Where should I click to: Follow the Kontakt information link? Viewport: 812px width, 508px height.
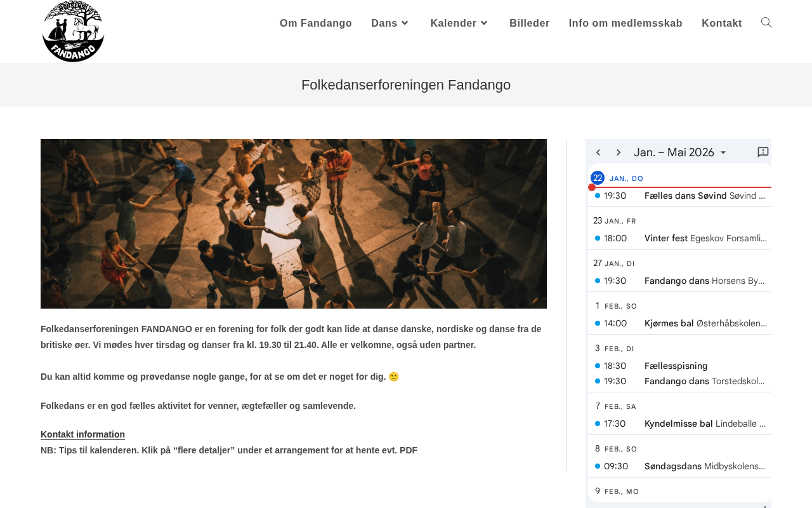tap(82, 434)
